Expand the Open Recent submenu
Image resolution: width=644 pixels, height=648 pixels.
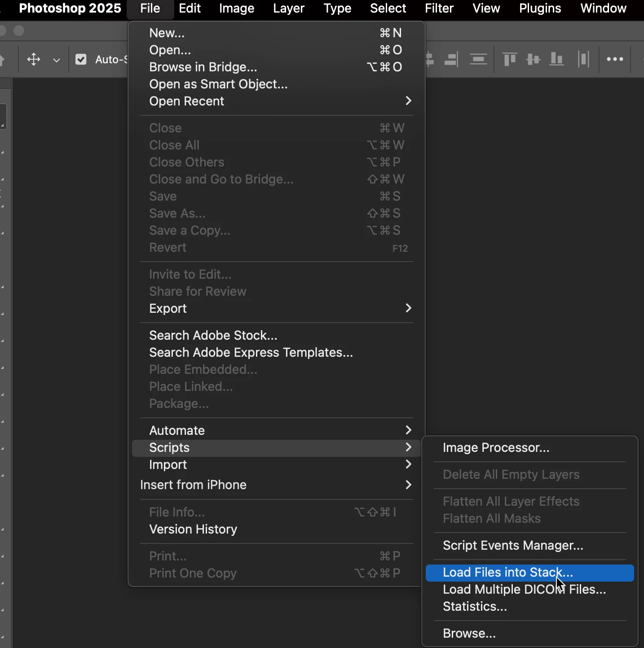(276, 101)
